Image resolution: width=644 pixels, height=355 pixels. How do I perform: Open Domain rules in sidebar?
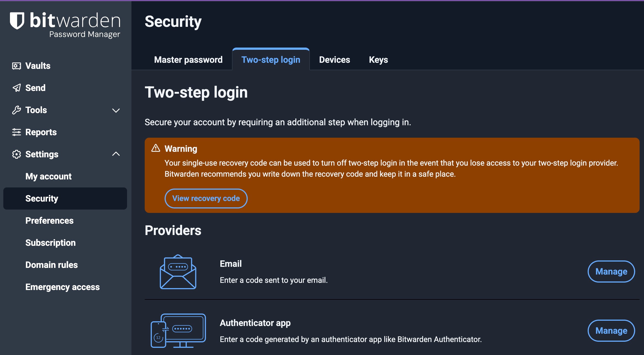coord(51,265)
